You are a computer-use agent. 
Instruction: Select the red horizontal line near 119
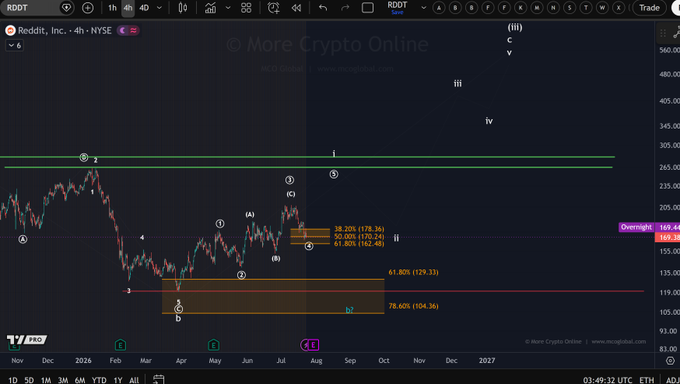tap(383, 291)
